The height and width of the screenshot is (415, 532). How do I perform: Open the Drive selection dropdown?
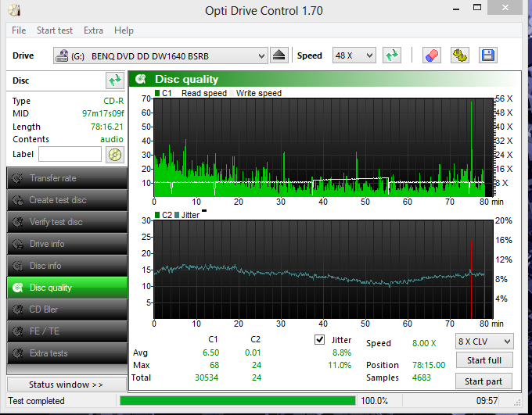click(x=160, y=55)
